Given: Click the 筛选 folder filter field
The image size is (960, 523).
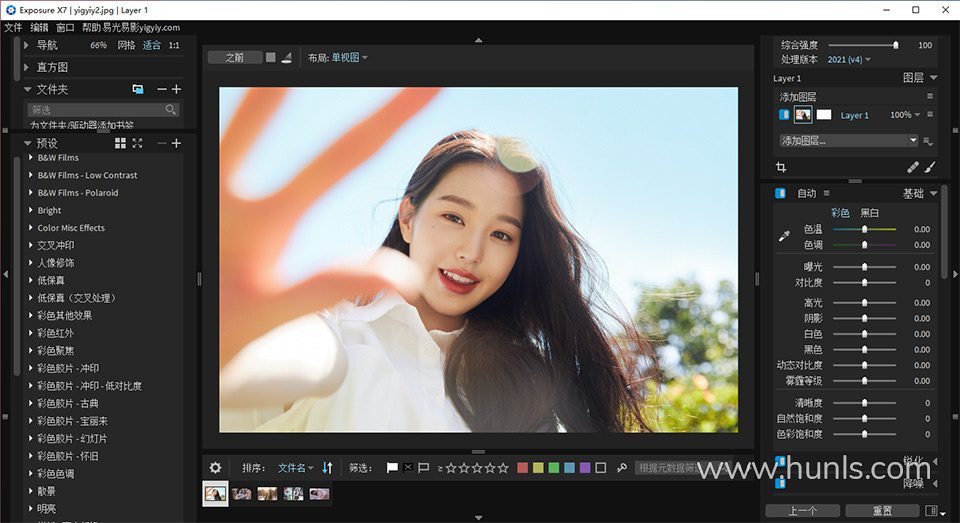Looking at the screenshot, I should click(103, 110).
